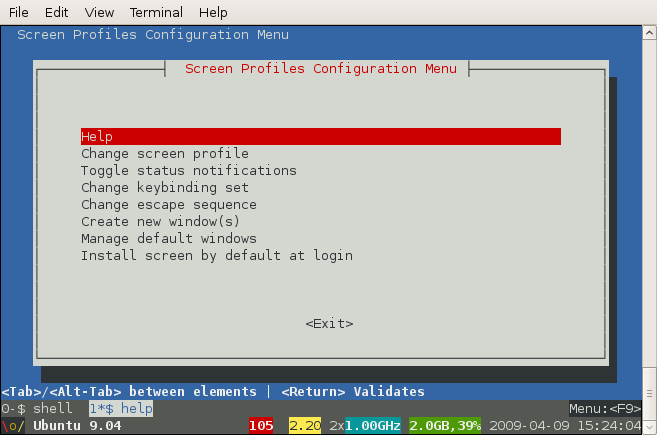Viewport: 657px width, 435px height.
Task: Choose Change screen profile
Action: (165, 154)
